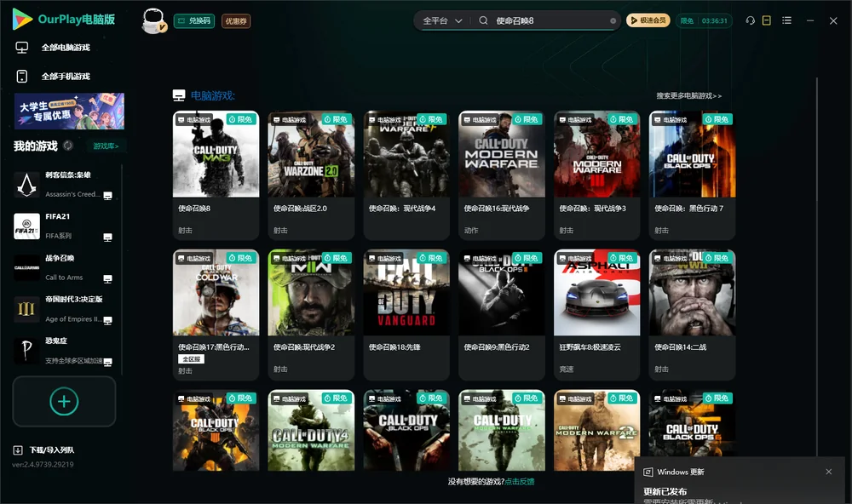Screen dimensions: 852x504
Task: Open 恐鬼症 in my games list
Action: point(62,351)
